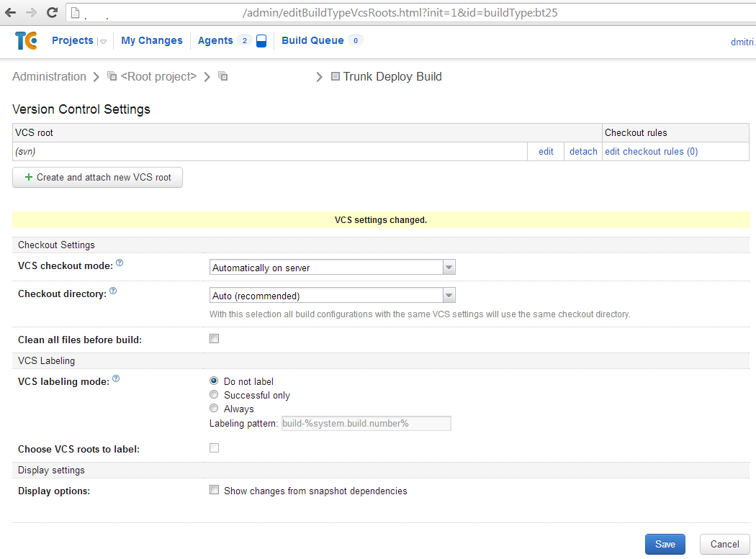Click Create and attach new VCS root
Screen dimensions: 756x559
pyautogui.click(x=97, y=177)
